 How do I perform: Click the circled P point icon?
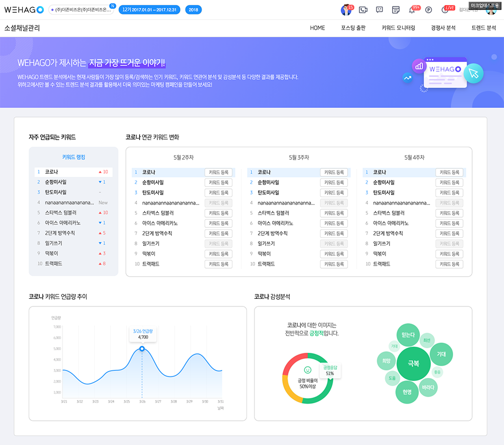(428, 10)
